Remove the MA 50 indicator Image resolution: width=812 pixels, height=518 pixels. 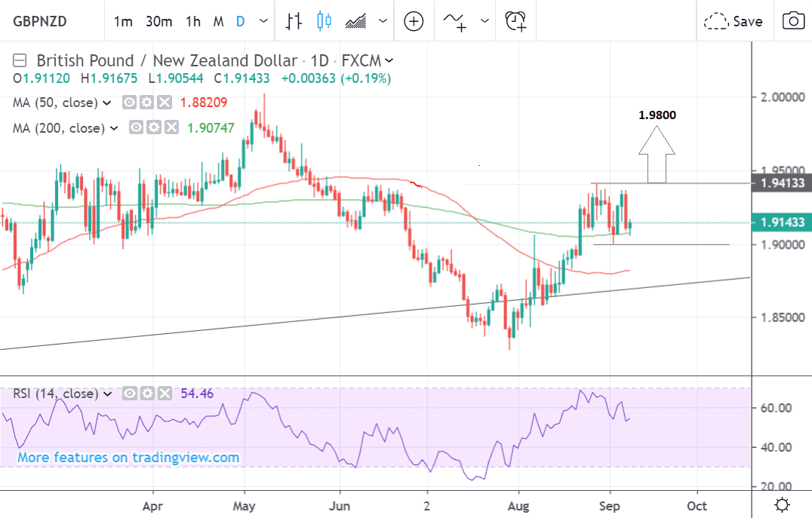pos(165,103)
